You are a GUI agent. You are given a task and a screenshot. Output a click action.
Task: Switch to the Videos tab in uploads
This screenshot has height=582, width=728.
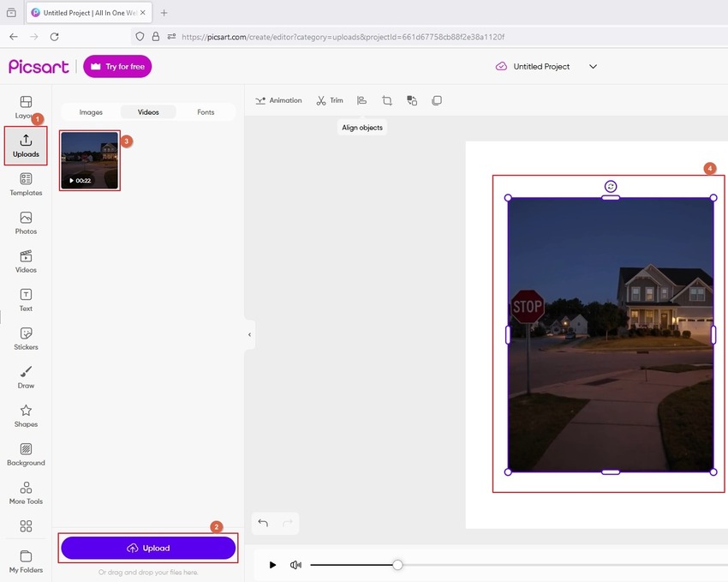coord(148,112)
